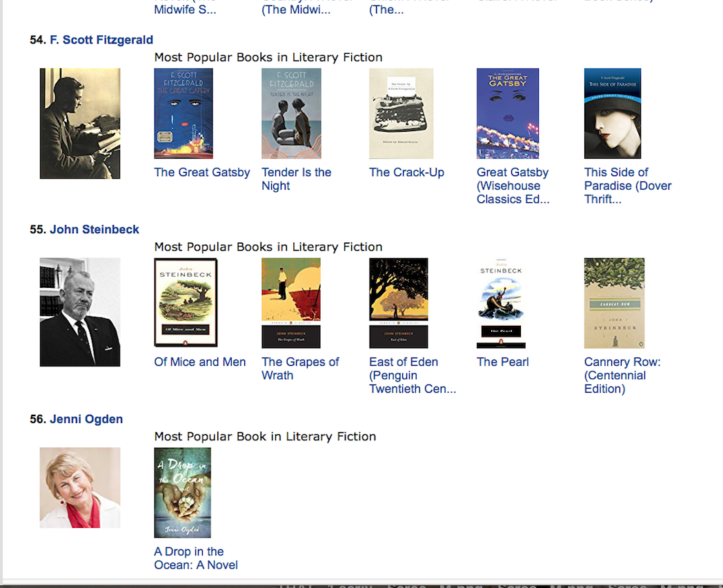723x588 pixels.
Task: Select Of Mice and Men cover
Action: pos(186,302)
